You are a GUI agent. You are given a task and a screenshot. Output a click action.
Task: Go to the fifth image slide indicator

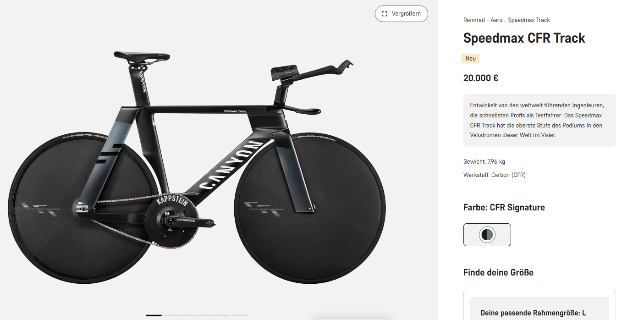223,315
